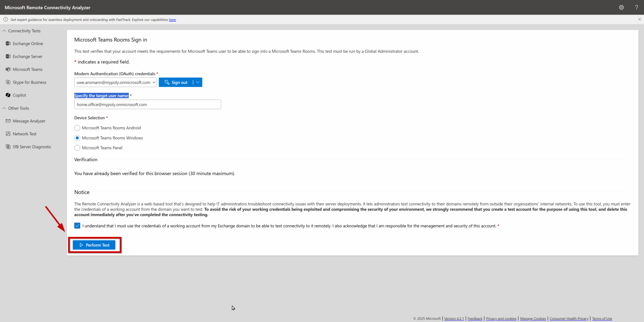Click the target user name input field

pos(147,104)
